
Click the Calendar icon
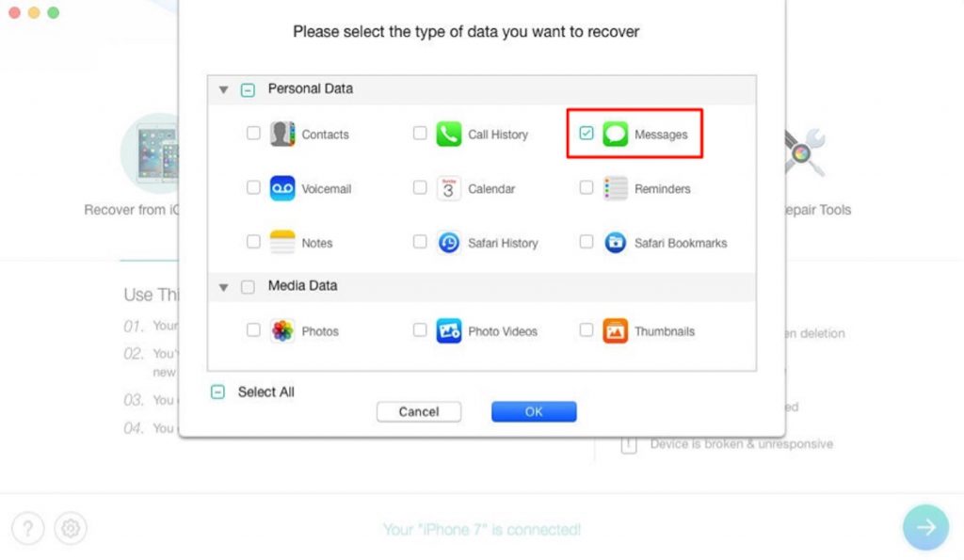449,188
